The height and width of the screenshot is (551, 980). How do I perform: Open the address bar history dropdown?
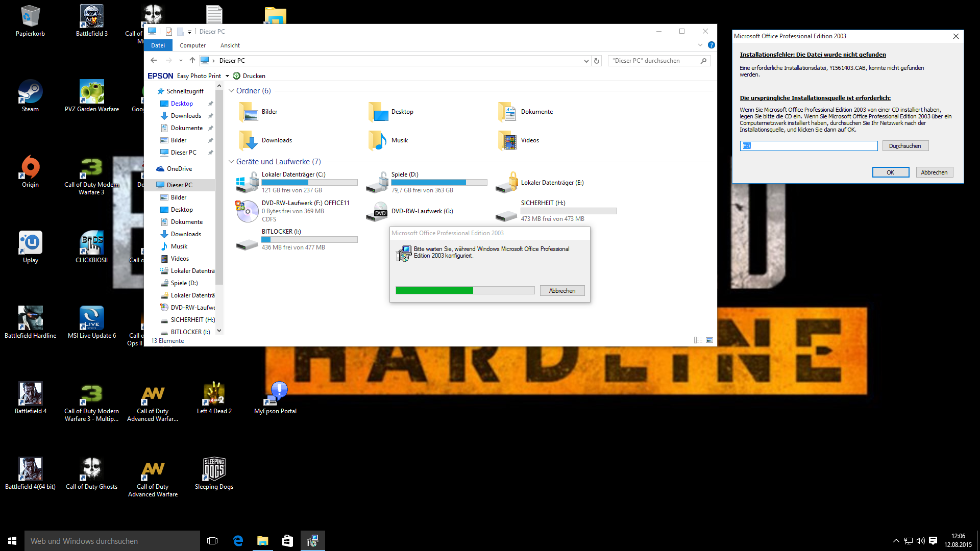point(586,61)
